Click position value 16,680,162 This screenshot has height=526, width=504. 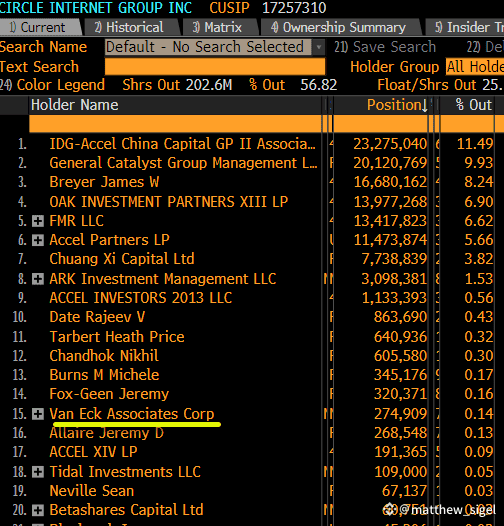(390, 182)
